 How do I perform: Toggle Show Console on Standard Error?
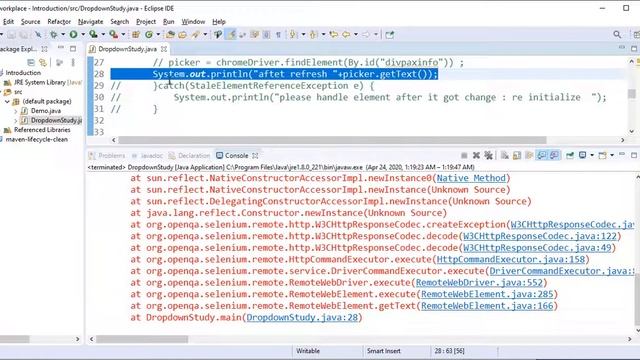pyautogui.click(x=554, y=156)
